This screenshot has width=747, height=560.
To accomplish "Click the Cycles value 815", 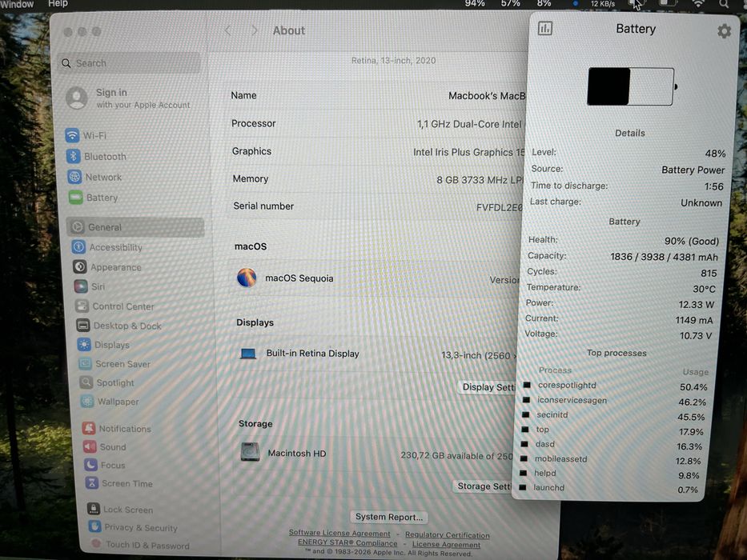I will tap(709, 274).
